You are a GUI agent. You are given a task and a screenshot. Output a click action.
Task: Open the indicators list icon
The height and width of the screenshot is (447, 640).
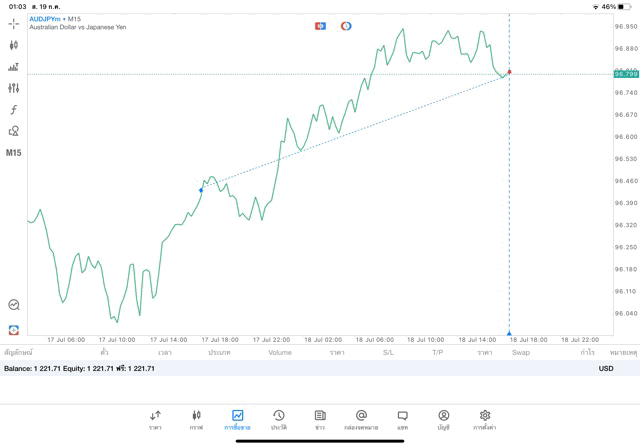[14, 67]
